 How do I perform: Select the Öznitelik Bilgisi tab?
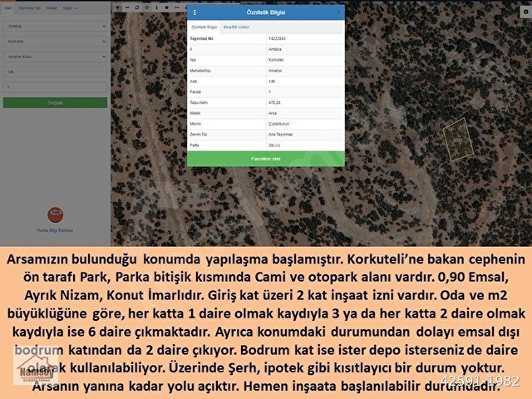click(x=204, y=27)
